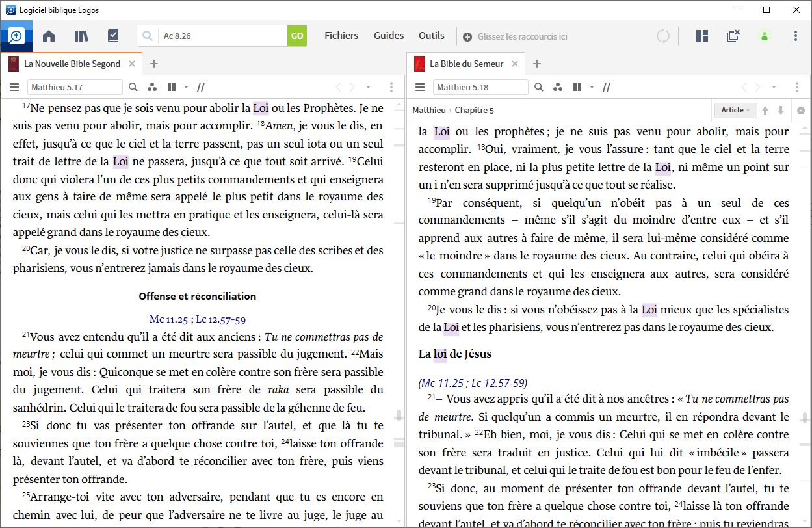Open right panel table of contents menu

pyautogui.click(x=420, y=87)
